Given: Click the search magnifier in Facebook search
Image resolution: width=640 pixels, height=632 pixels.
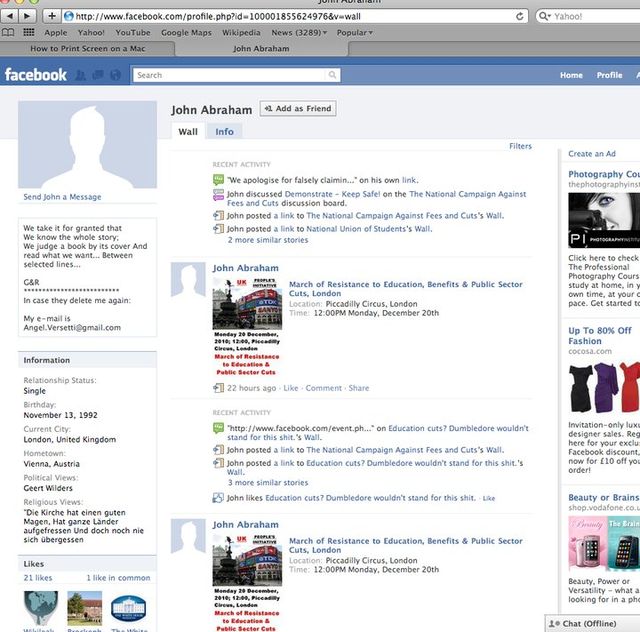Looking at the screenshot, I should [332, 75].
